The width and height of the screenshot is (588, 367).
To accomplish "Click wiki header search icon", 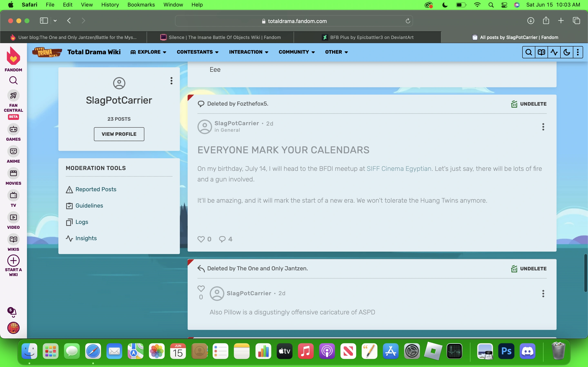I will [x=528, y=52].
